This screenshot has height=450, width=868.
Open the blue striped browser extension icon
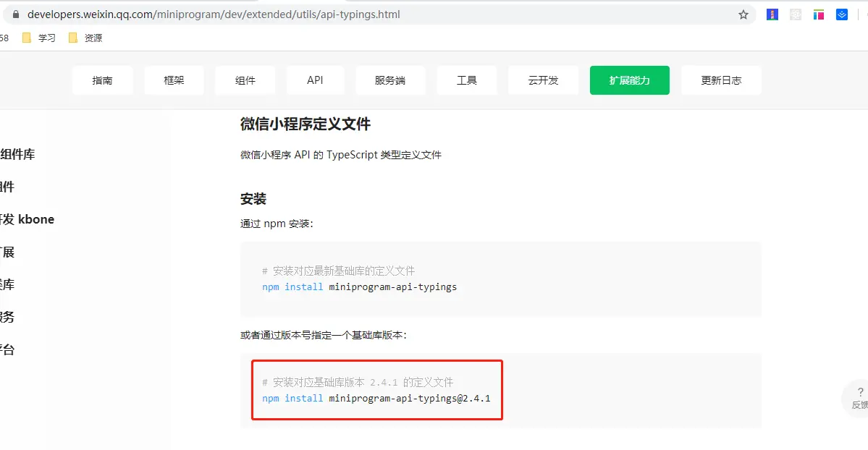[772, 14]
